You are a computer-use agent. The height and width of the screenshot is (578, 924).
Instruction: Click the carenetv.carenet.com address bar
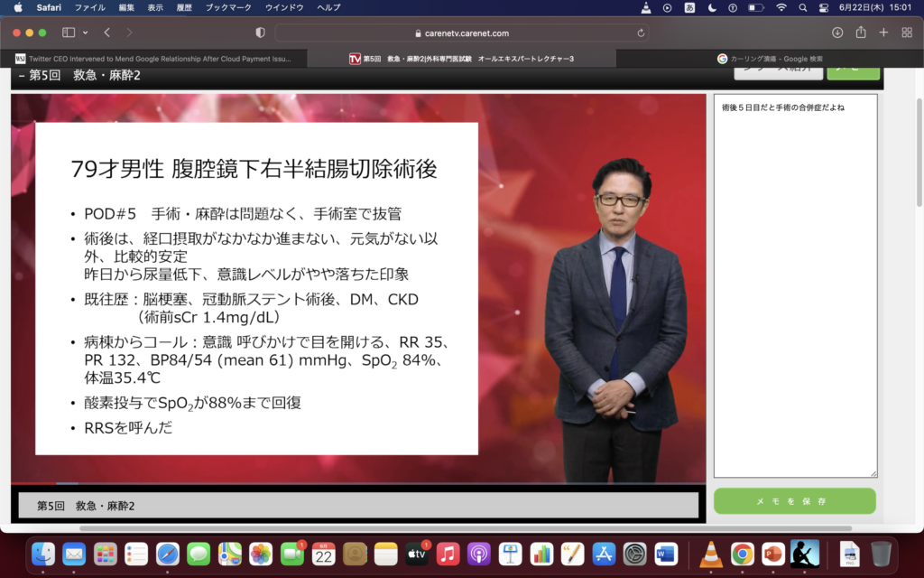[x=460, y=33]
